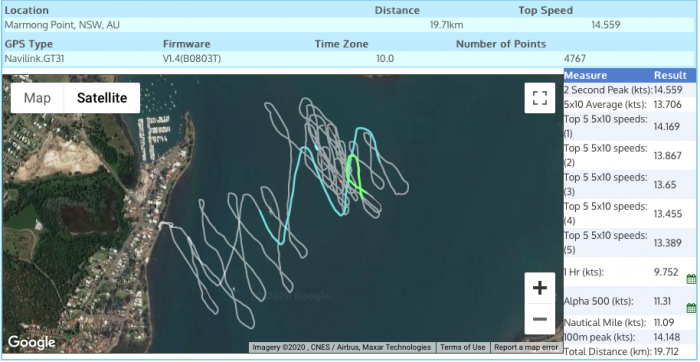This screenshot has height=362, width=700.
Task: Report a map error
Action: click(526, 347)
